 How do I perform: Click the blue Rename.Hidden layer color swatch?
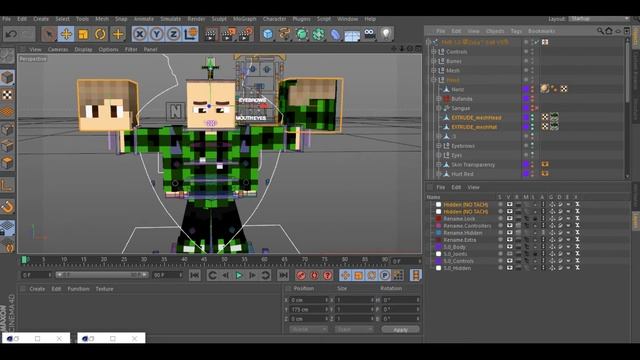438,233
